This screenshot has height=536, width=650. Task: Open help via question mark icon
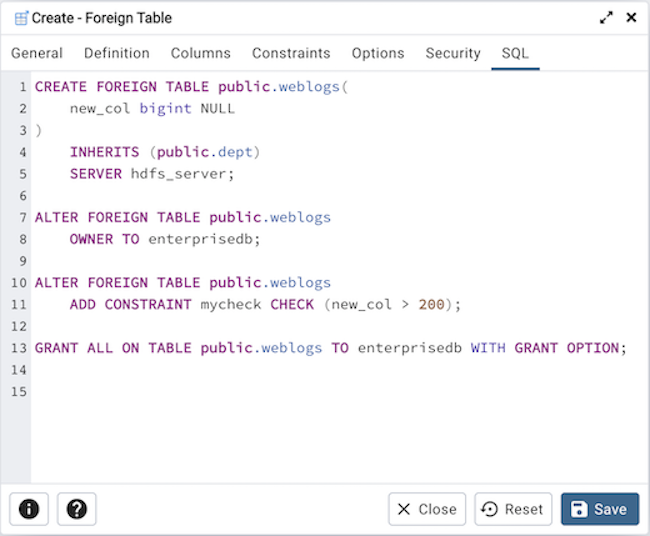tap(76, 509)
